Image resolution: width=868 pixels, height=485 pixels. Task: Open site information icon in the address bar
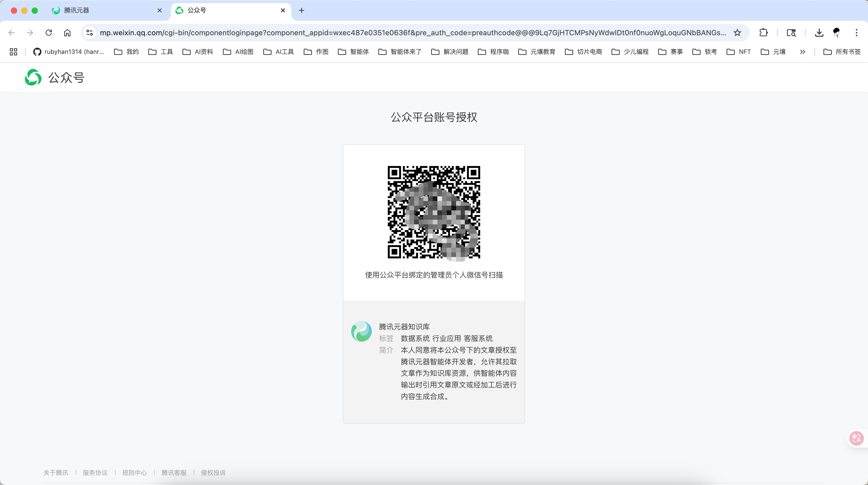pos(89,33)
